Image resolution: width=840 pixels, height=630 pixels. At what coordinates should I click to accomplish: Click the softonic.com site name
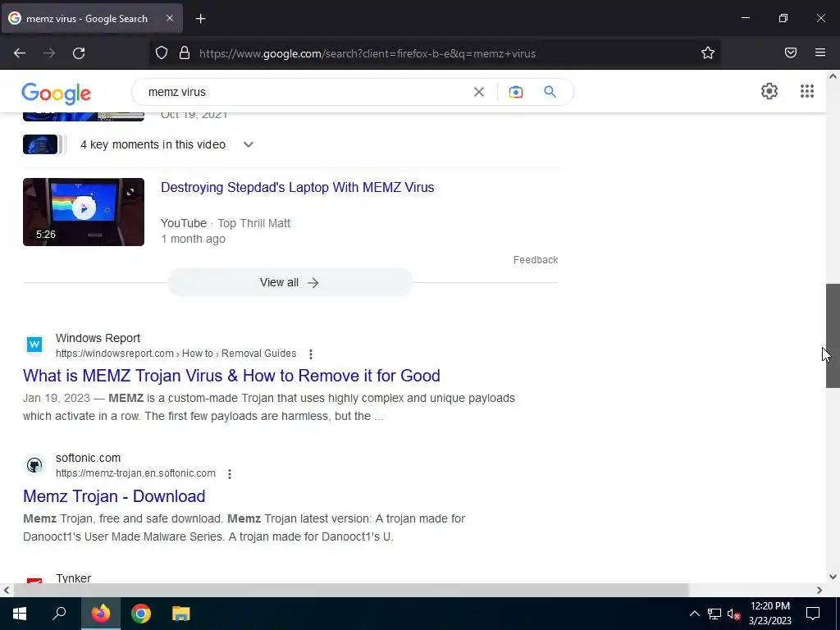pyautogui.click(x=88, y=458)
